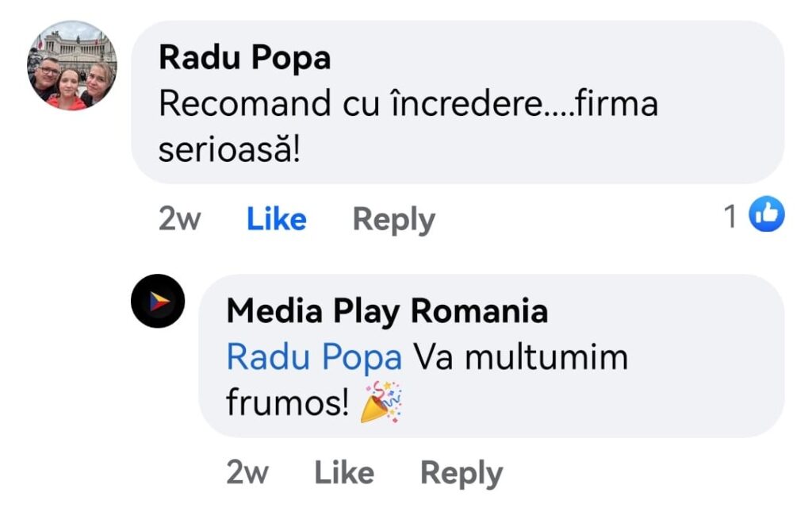This screenshot has width=812, height=508.
Task: Click the blue Radu Popa mention
Action: (314, 357)
